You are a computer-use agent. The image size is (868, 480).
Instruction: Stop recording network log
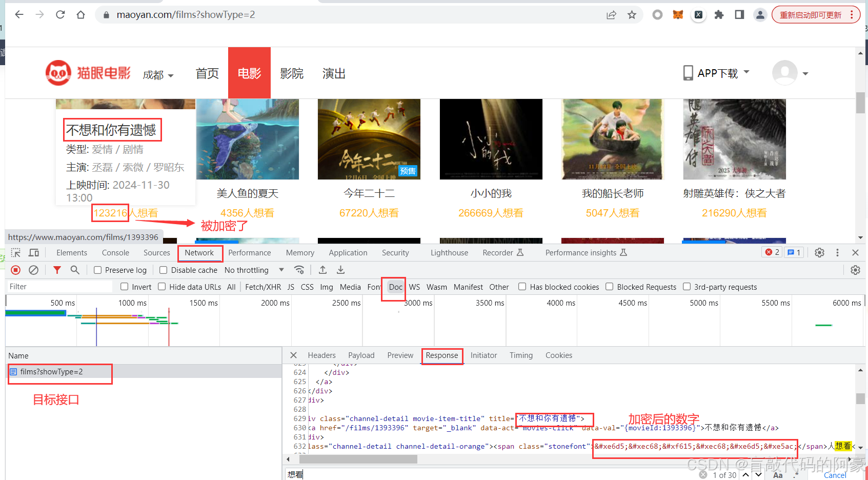[16, 270]
